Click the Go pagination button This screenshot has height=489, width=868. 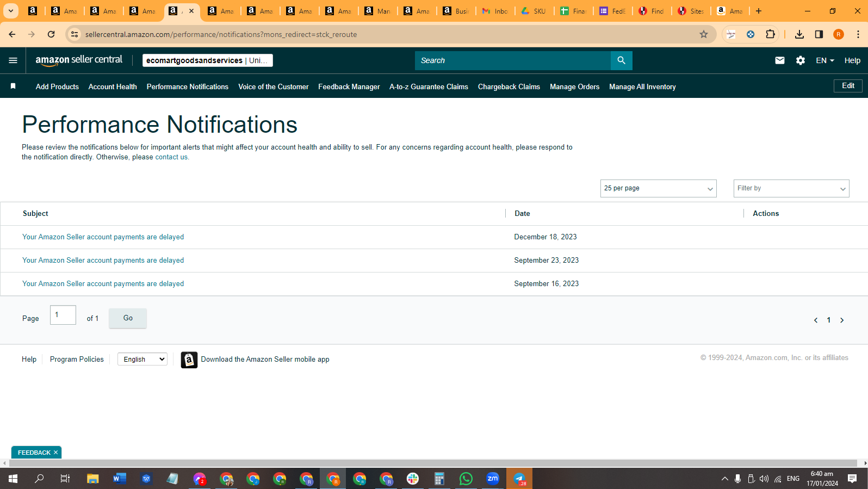click(128, 318)
